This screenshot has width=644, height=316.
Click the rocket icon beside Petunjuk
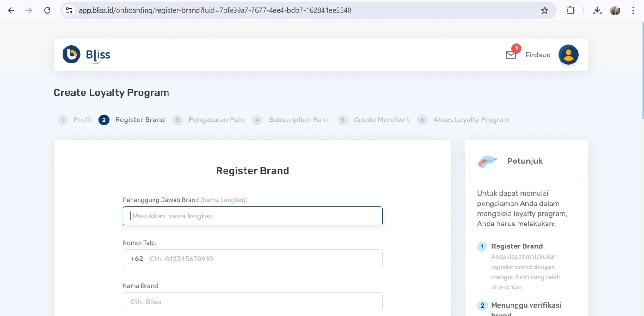click(x=486, y=161)
